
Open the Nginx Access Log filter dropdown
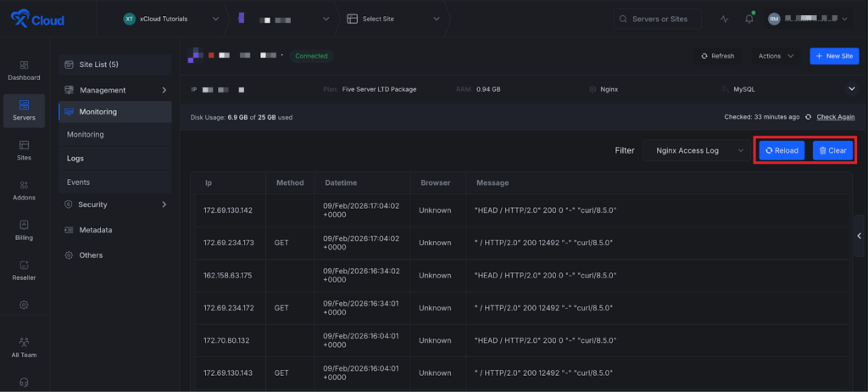[695, 150]
